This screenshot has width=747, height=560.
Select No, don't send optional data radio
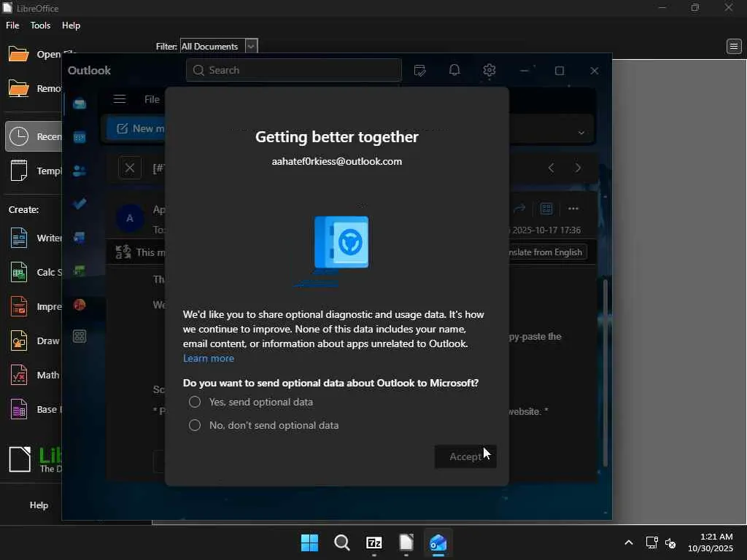point(195,425)
